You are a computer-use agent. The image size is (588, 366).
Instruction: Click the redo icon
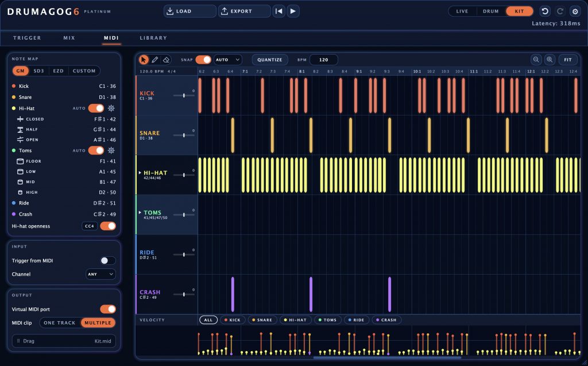[560, 11]
